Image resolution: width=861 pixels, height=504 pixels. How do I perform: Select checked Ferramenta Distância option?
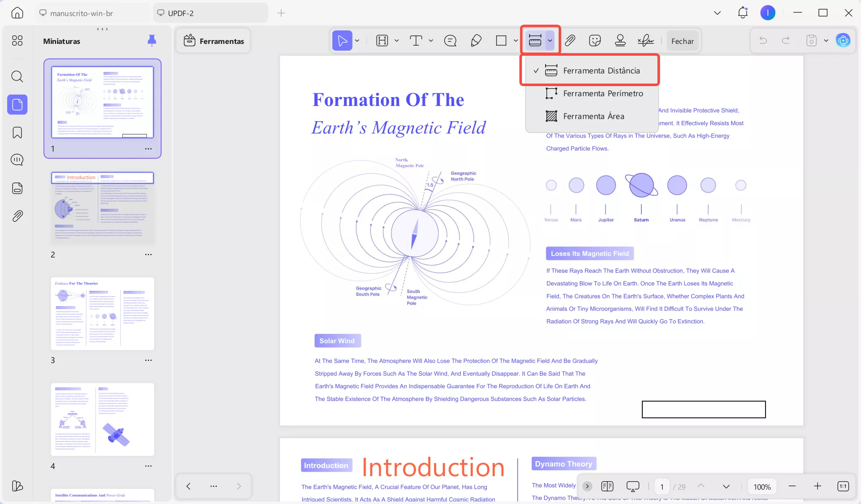point(601,70)
